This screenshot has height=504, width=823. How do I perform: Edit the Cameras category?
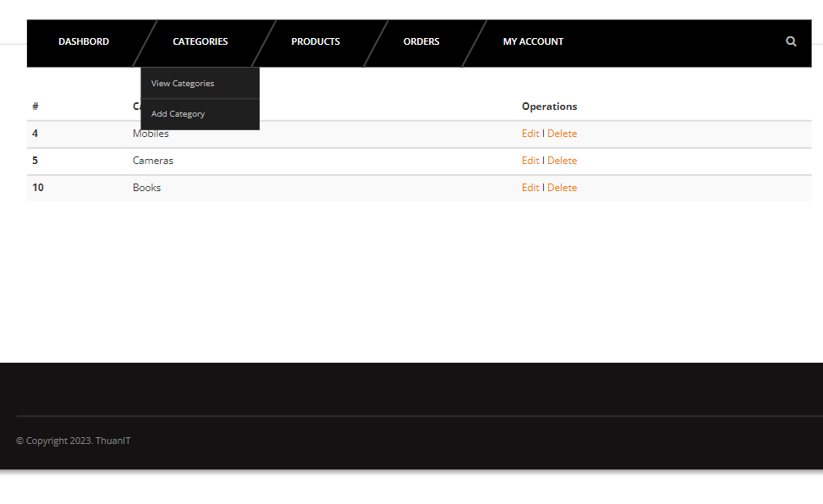(529, 160)
